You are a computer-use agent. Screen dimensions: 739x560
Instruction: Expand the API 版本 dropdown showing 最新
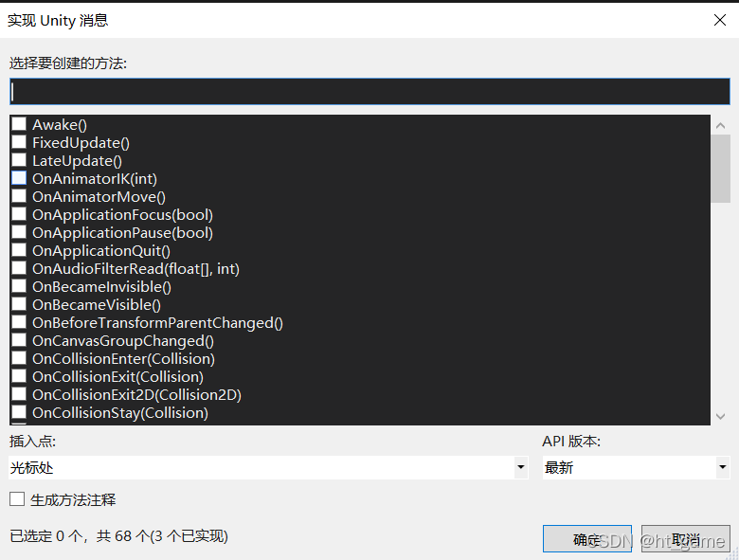pyautogui.click(x=636, y=467)
